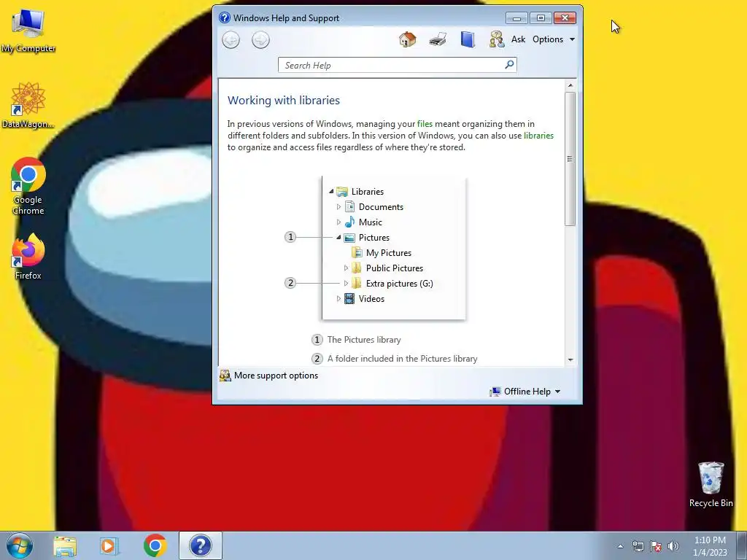Viewport: 747px width, 560px height.
Task: Select the Recycle Bin desktop icon
Action: point(711,484)
